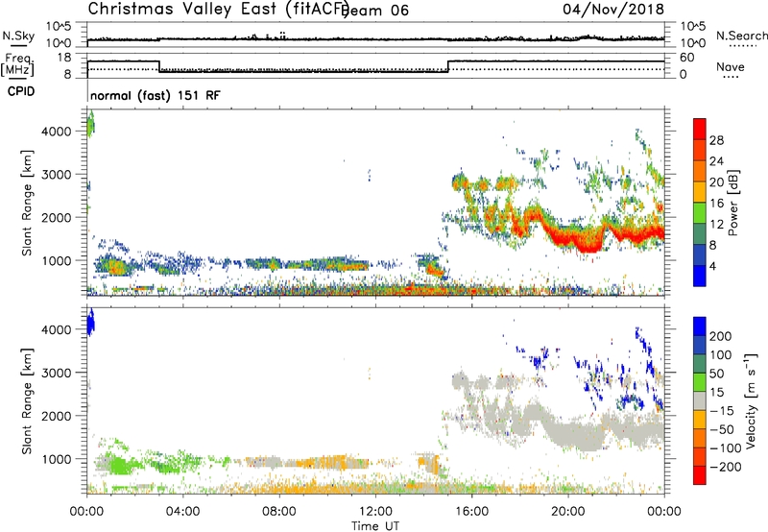This screenshot has height=532, width=768.
Task: Click the '60' value on the Nave axis
Action: coord(686,58)
